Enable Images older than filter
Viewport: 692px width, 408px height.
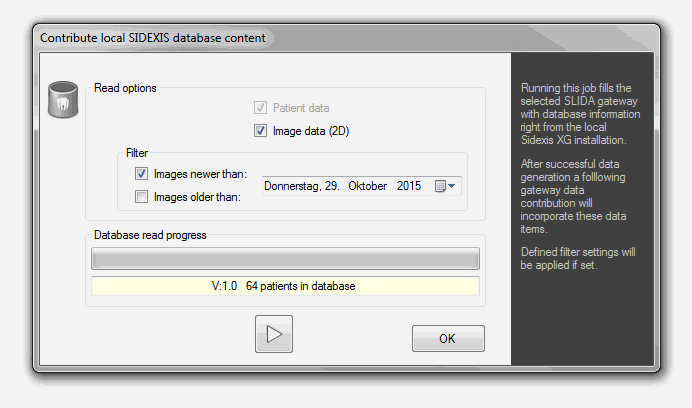click(x=141, y=196)
